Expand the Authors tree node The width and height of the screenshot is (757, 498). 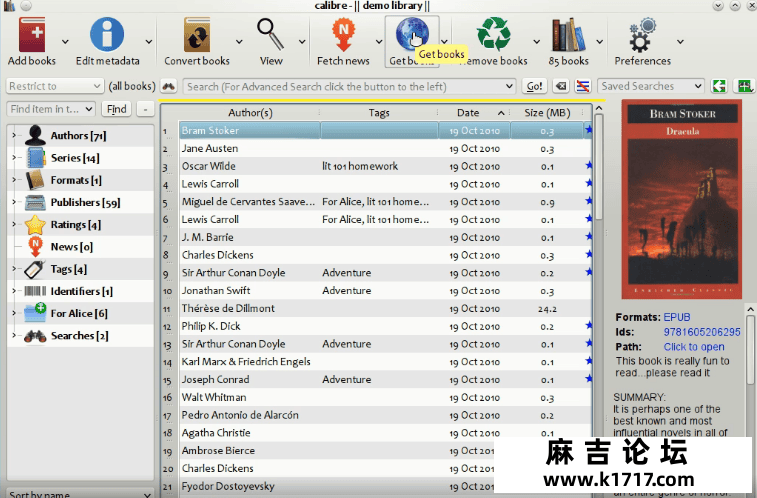pyautogui.click(x=14, y=136)
